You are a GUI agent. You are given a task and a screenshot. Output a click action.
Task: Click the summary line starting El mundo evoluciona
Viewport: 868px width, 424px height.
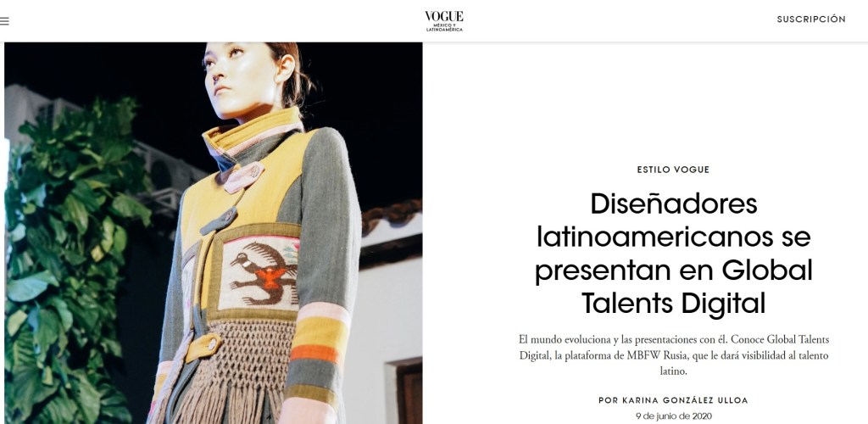point(674,339)
